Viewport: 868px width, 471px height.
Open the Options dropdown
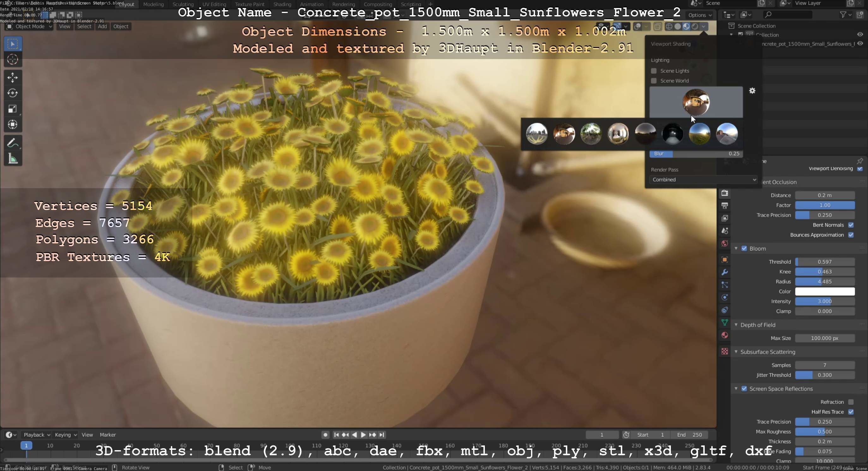pyautogui.click(x=700, y=15)
